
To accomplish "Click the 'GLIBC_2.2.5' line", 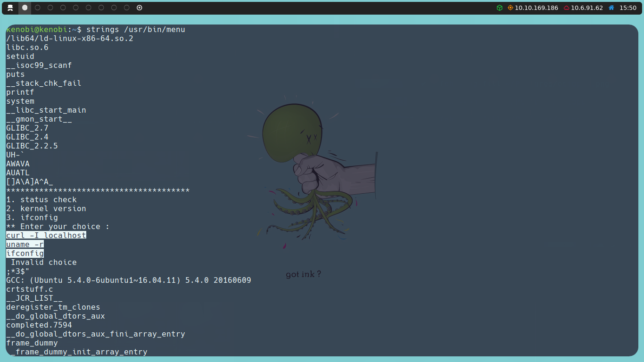I will pos(32,146).
